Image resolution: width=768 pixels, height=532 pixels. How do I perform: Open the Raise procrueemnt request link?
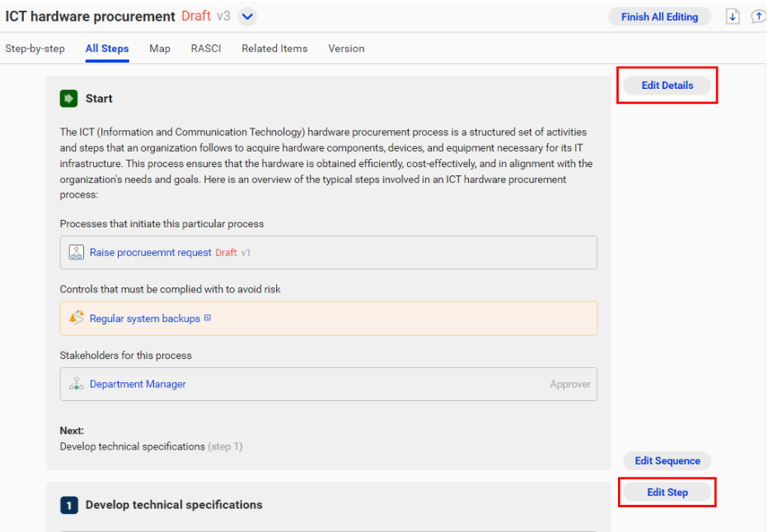coord(150,253)
